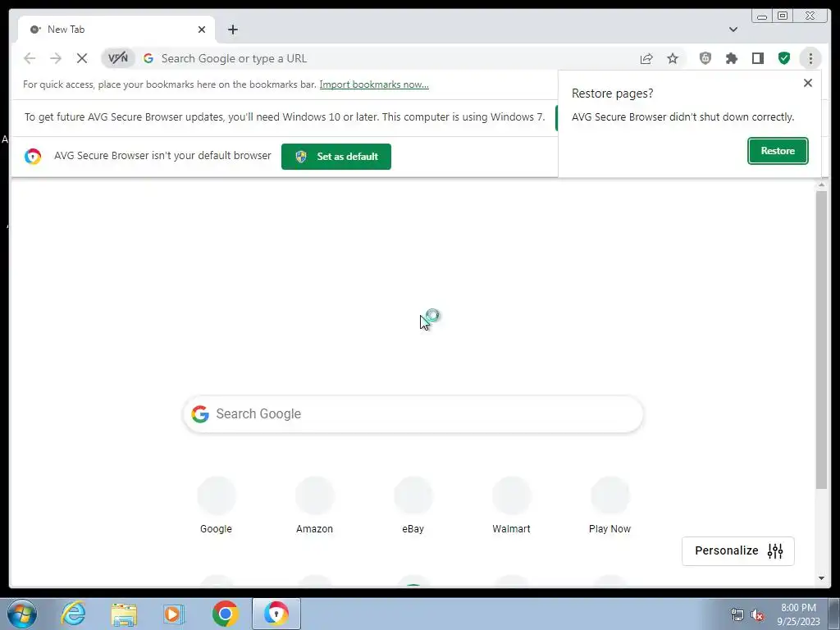Launch Google Chrome from the taskbar
This screenshot has height=630, width=840.
pos(225,614)
